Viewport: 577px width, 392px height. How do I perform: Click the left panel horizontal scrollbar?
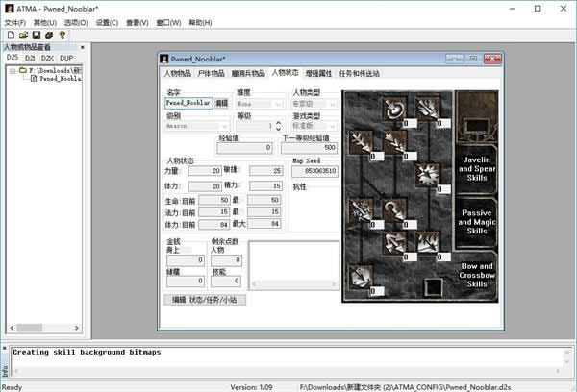click(44, 328)
